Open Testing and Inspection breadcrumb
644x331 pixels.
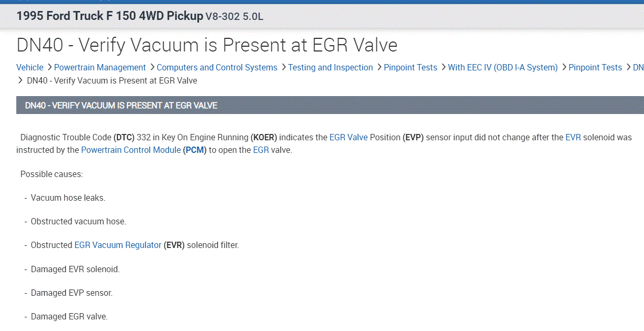[330, 67]
